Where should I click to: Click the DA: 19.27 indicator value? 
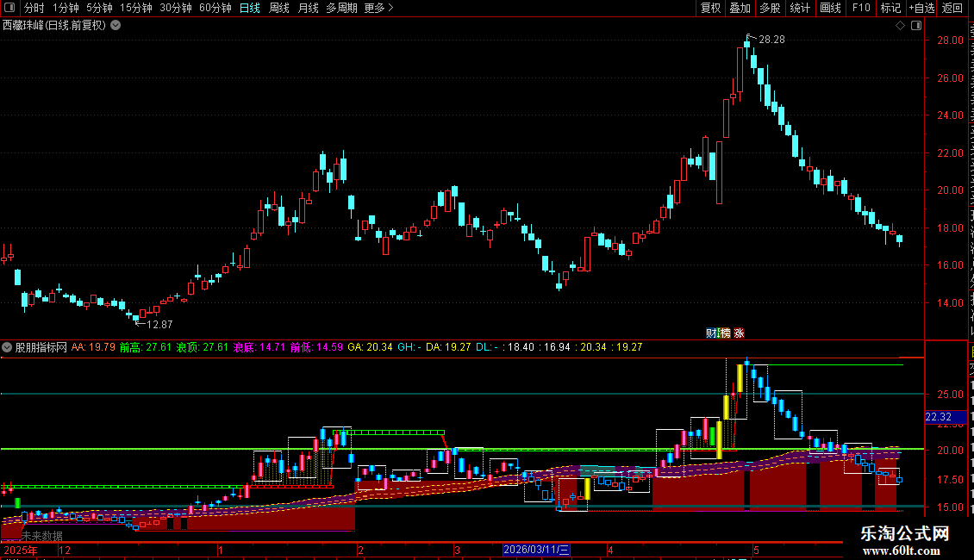pos(448,348)
